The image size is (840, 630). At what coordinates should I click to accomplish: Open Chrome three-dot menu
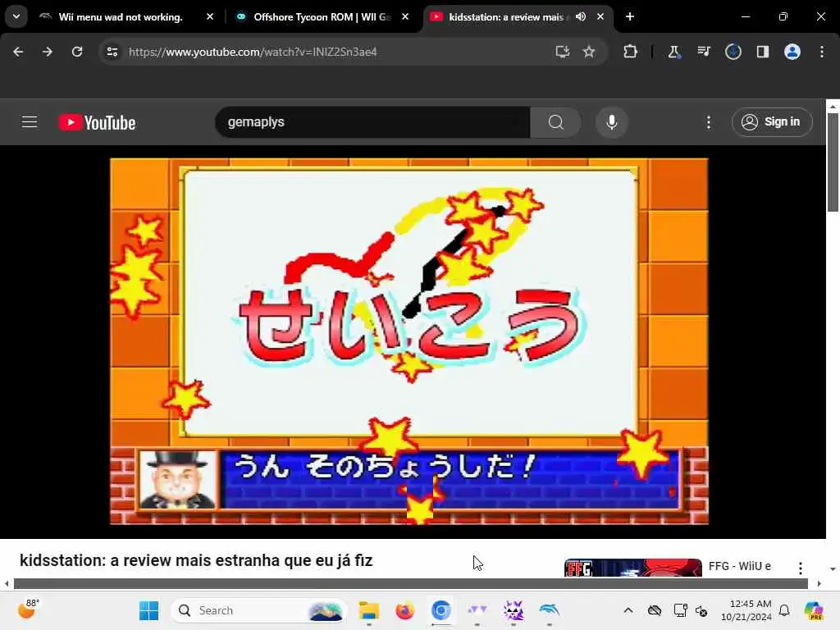pyautogui.click(x=822, y=52)
